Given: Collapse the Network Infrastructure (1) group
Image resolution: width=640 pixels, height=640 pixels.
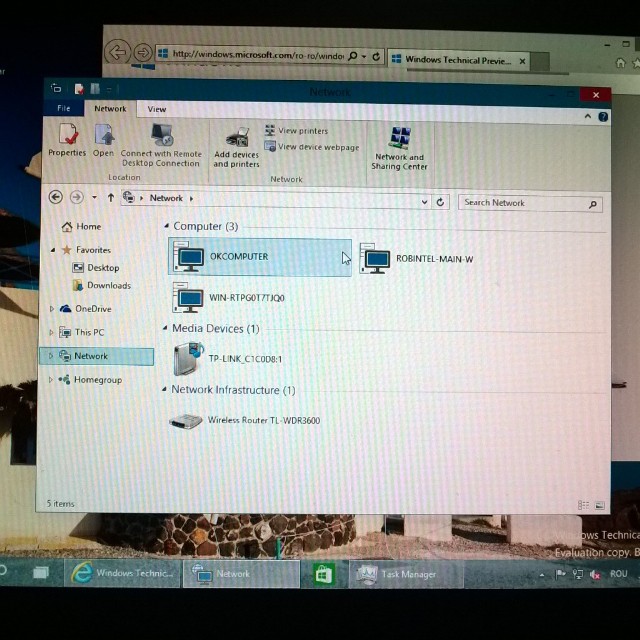Looking at the screenshot, I should click(164, 389).
